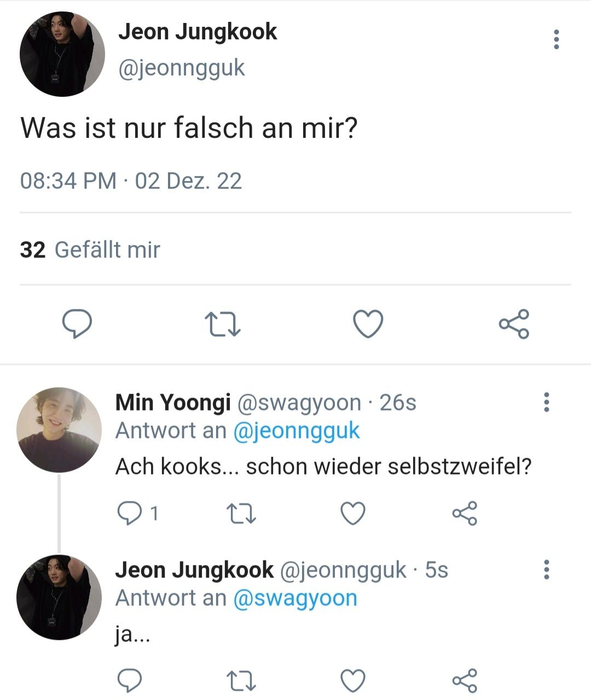The width and height of the screenshot is (591, 700).
Task: Open the @swagyoon mention link
Action: point(295,598)
